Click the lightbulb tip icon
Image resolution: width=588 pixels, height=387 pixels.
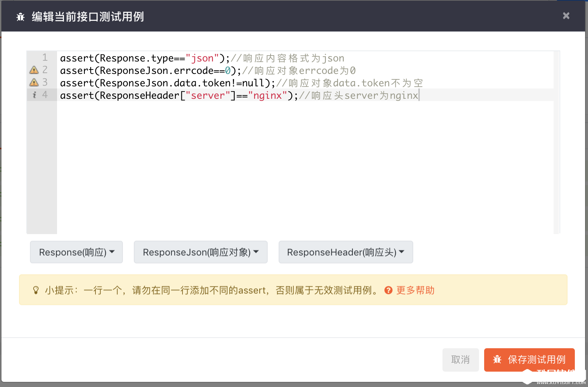tap(36, 290)
